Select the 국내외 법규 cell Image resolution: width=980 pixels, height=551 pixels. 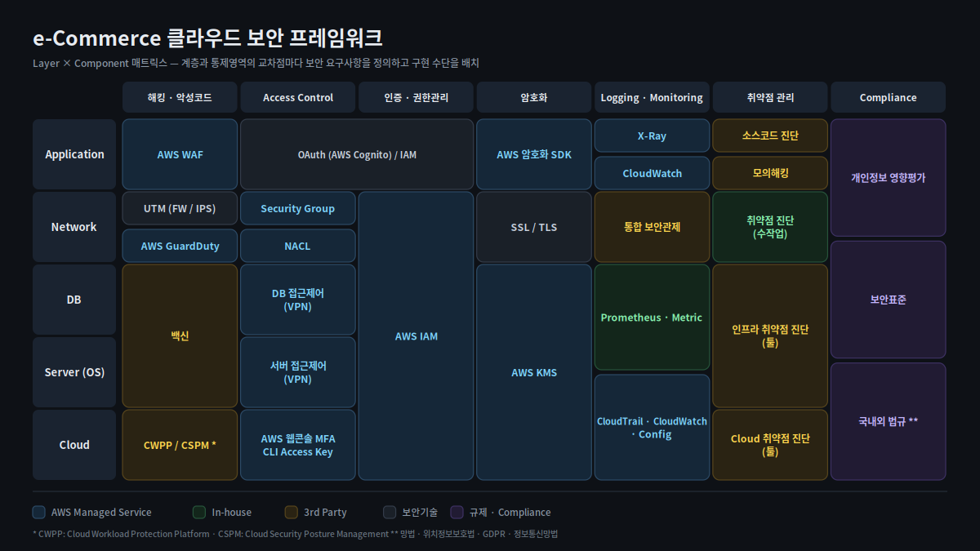click(889, 421)
